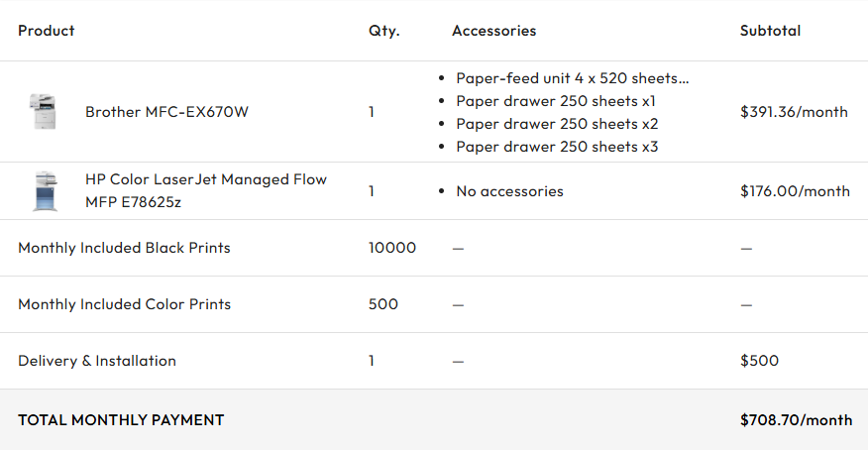Viewport: 868px width, 450px height.
Task: Click the Accessories column header
Action: point(493,31)
